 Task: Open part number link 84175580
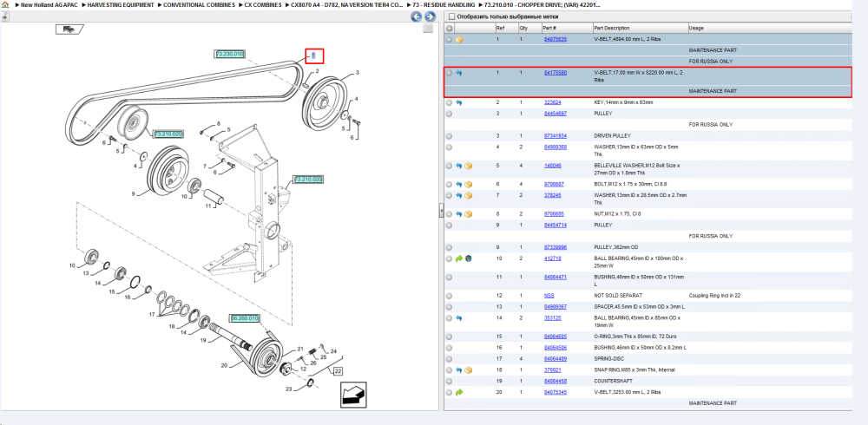pos(556,73)
